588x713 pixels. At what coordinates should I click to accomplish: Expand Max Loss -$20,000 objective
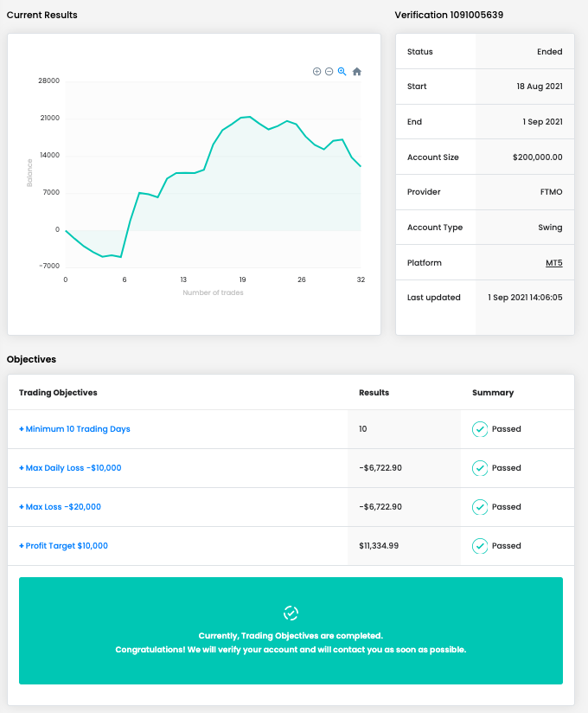pyautogui.click(x=60, y=506)
